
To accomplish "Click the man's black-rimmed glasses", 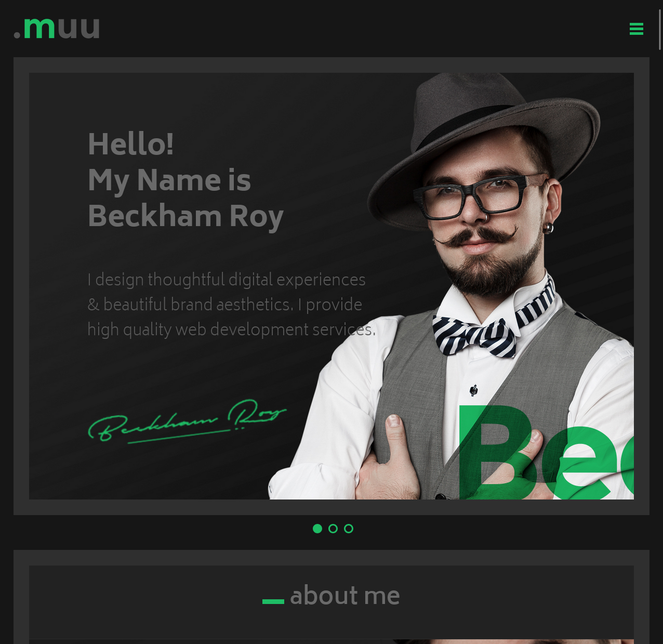I will 481,196.
